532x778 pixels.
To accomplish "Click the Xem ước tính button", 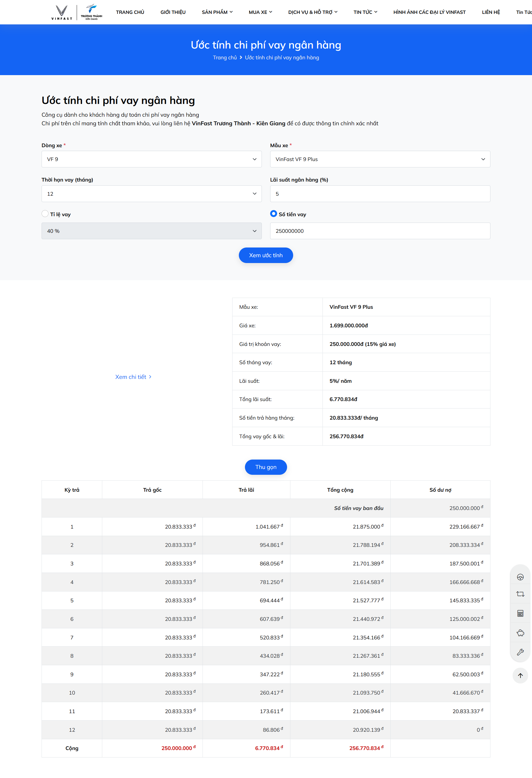I will pyautogui.click(x=266, y=255).
